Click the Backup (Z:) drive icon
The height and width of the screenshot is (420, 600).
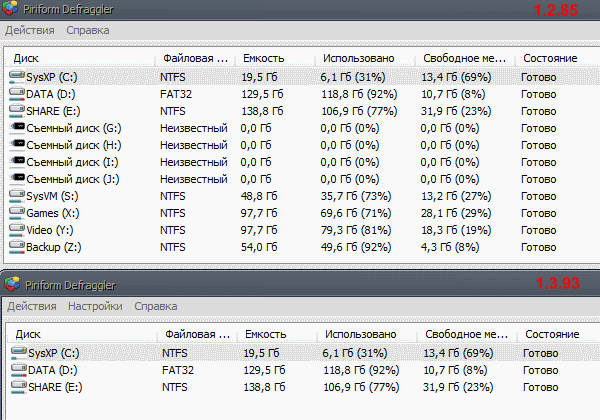pyautogui.click(x=16, y=247)
